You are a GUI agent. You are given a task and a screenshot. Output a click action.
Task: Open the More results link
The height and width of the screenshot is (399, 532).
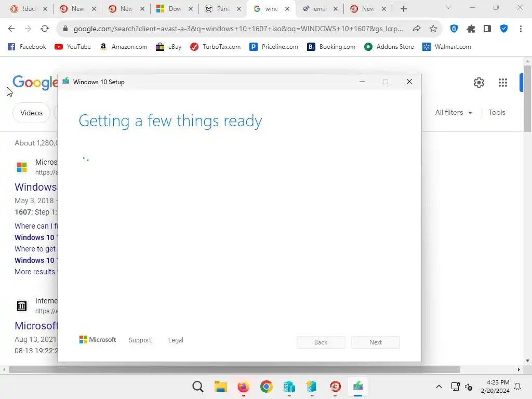point(35,272)
